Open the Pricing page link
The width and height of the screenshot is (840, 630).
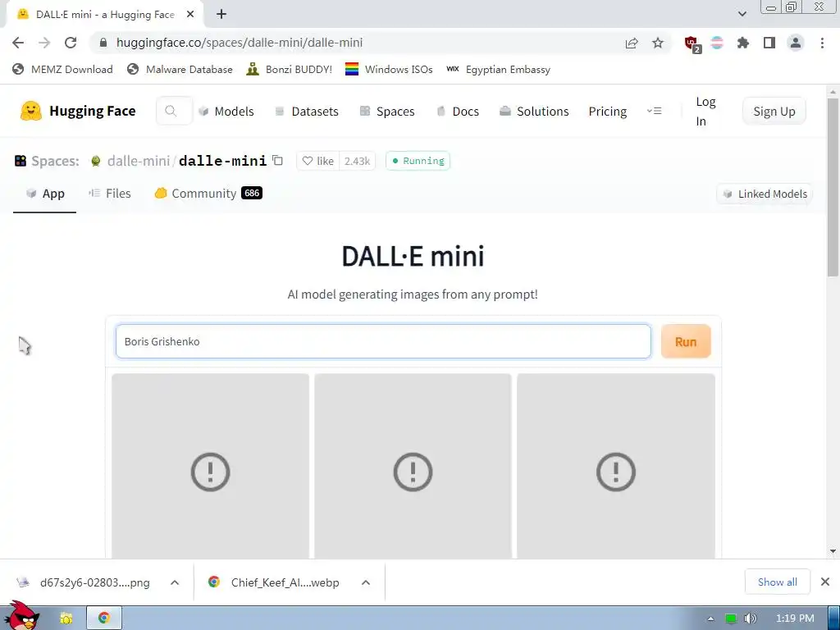click(x=608, y=112)
